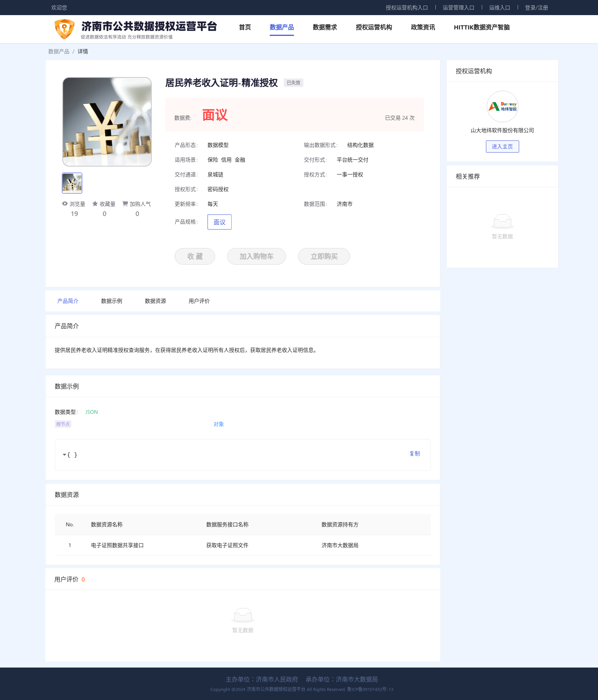Click the cart icon beside 加购人气
The height and width of the screenshot is (700, 598).
click(125, 204)
